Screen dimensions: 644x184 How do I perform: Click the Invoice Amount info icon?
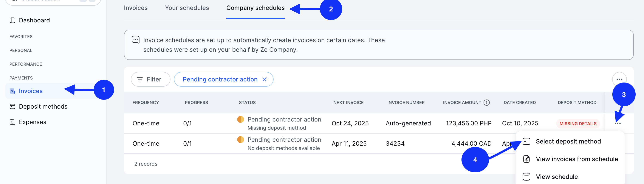click(x=486, y=102)
